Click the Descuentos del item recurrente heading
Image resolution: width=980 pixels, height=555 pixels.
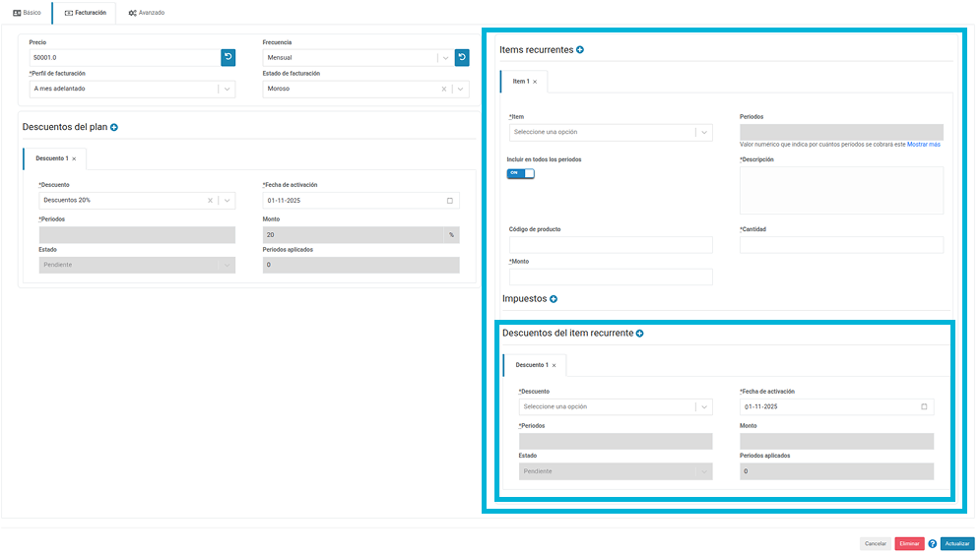click(568, 334)
